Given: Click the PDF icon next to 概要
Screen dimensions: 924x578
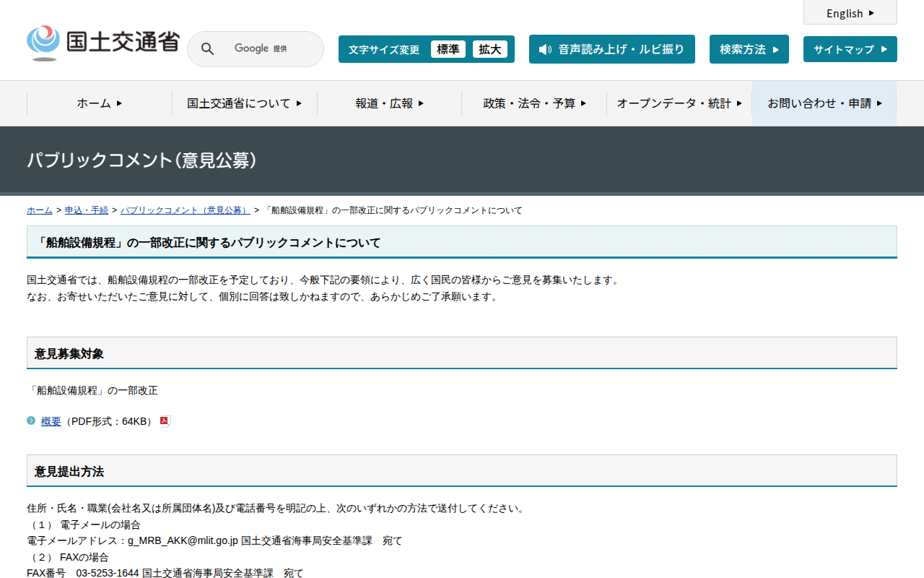Looking at the screenshot, I should pyautogui.click(x=165, y=422).
